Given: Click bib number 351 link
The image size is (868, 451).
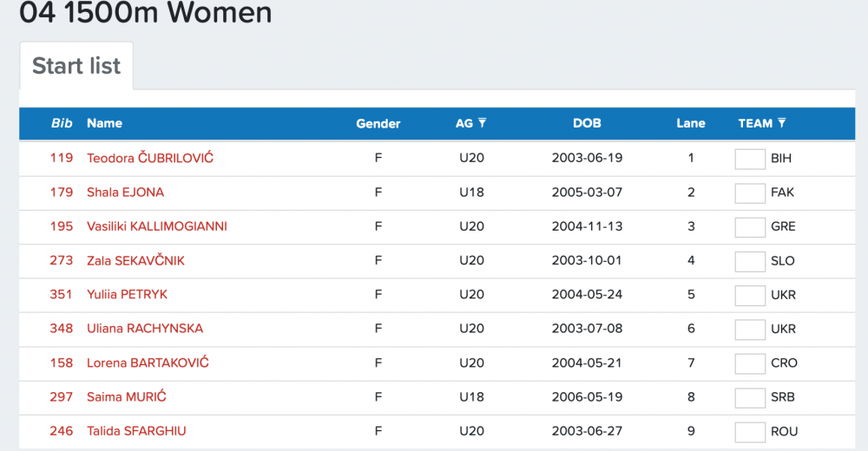Looking at the screenshot, I should (x=61, y=295).
